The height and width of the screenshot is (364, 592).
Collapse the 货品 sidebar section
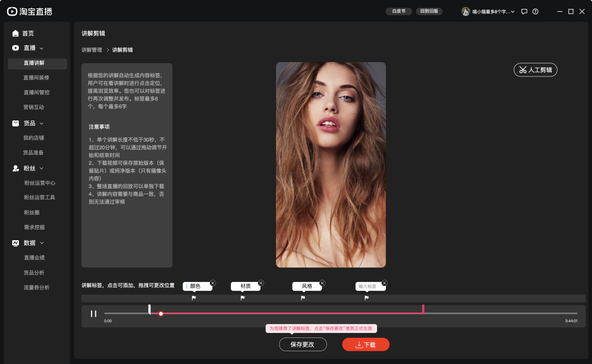coord(42,123)
